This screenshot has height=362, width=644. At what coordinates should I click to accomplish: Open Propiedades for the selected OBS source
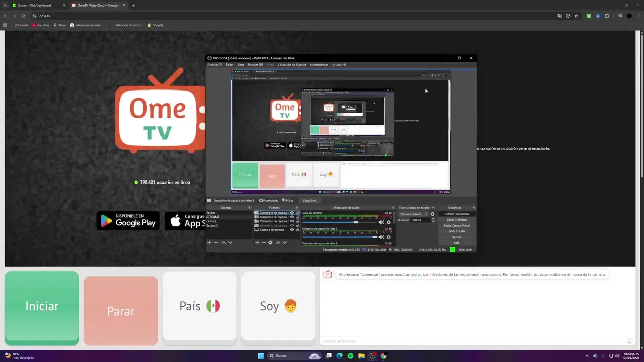pyautogui.click(x=268, y=200)
